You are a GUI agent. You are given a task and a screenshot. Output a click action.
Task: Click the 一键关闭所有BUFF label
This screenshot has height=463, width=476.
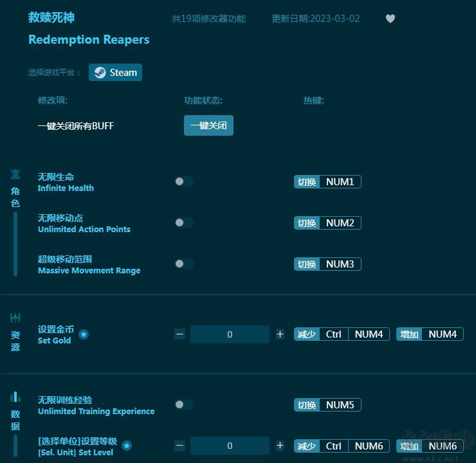coord(76,125)
